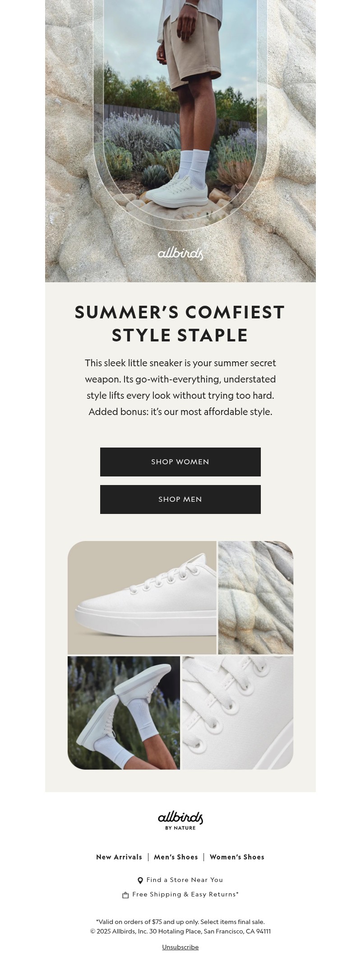Screen dimensions: 361x980
Task: Click the Summer's Comfiest Style Staple headline
Action: click(180, 323)
